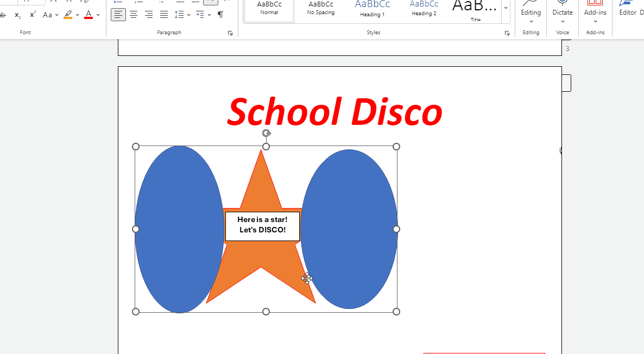Viewport: 644px width, 354px height.
Task: Click the top-center resize handle
Action: click(x=266, y=147)
